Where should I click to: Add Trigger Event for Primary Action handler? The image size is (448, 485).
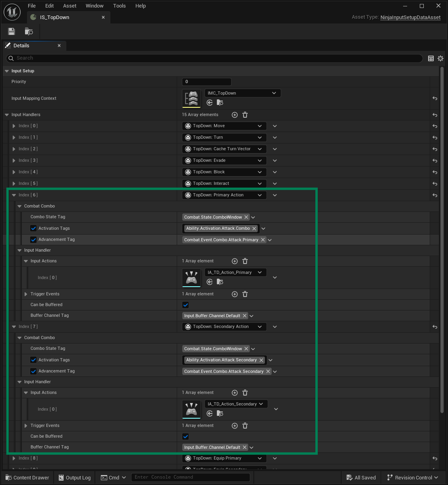[x=235, y=294]
